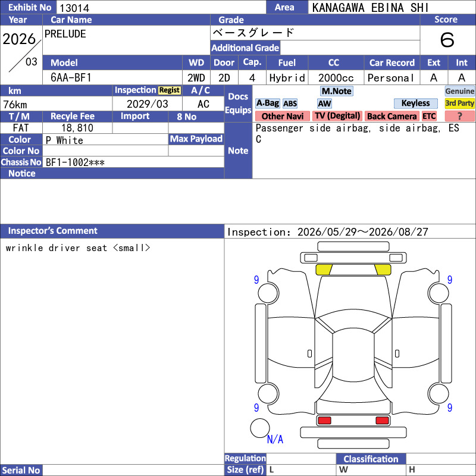Click the Other Navi red badge
This screenshot has height=476, width=476.
[x=282, y=116]
